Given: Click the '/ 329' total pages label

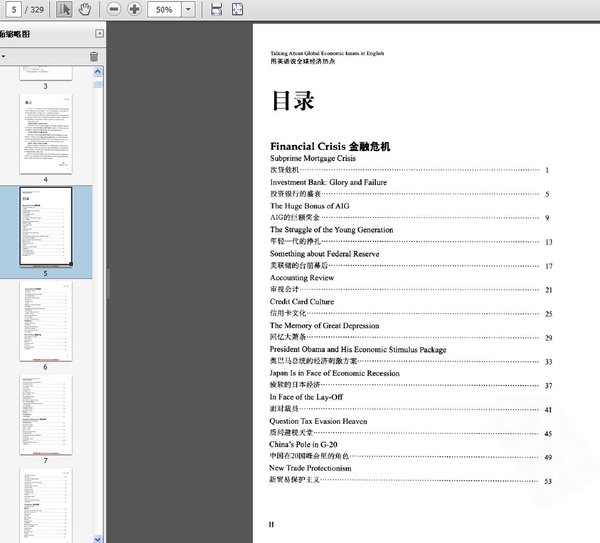Looking at the screenshot, I should tap(34, 10).
